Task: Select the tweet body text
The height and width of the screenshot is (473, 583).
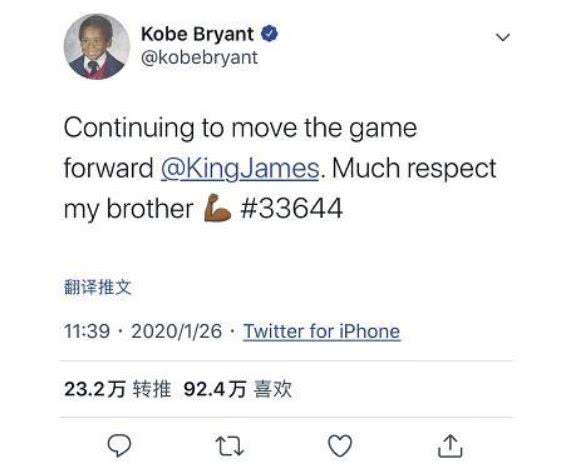Action: coord(280,168)
